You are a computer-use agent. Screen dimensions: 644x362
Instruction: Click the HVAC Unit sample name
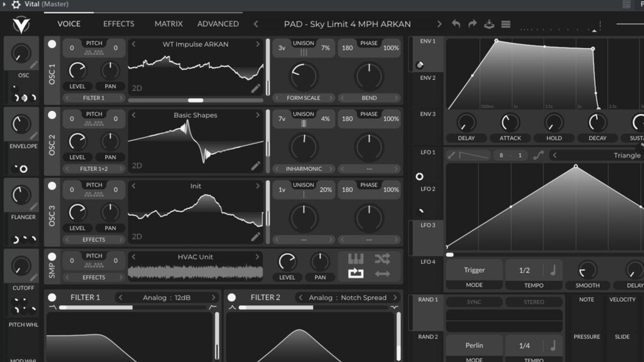[x=195, y=257]
